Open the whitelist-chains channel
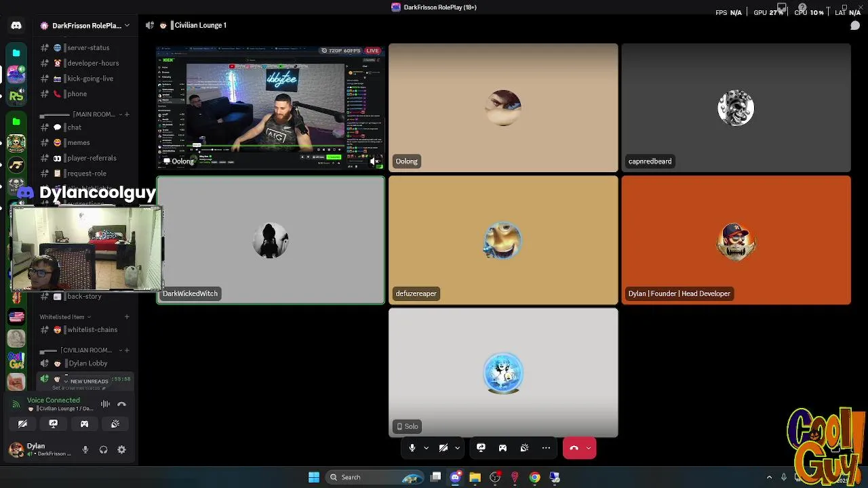The width and height of the screenshot is (868, 488). coord(84,329)
